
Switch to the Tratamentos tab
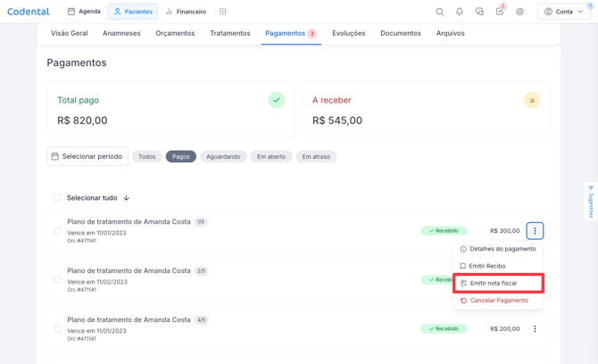(230, 33)
